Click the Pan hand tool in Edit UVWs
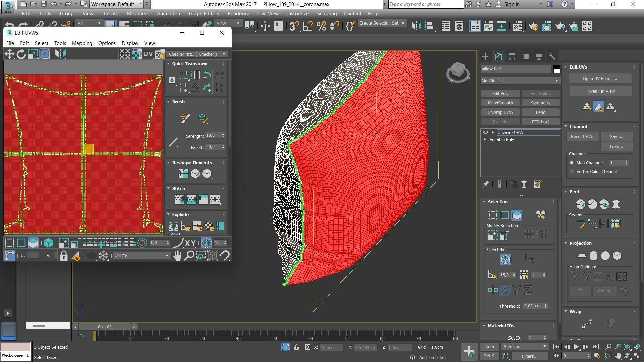Screen dimensions: 644x362 tap(177, 256)
